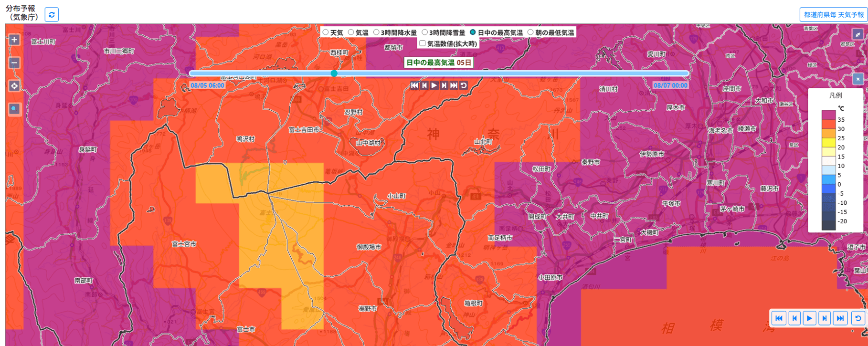Image resolution: width=868 pixels, height=346 pixels.
Task: Click the crosshair locate button on map
Action: tap(14, 86)
